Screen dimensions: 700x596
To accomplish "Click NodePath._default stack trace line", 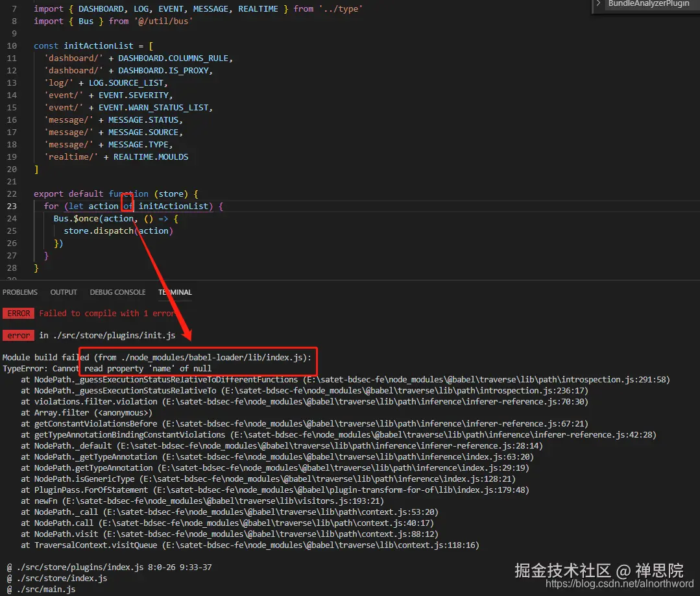I will (282, 446).
